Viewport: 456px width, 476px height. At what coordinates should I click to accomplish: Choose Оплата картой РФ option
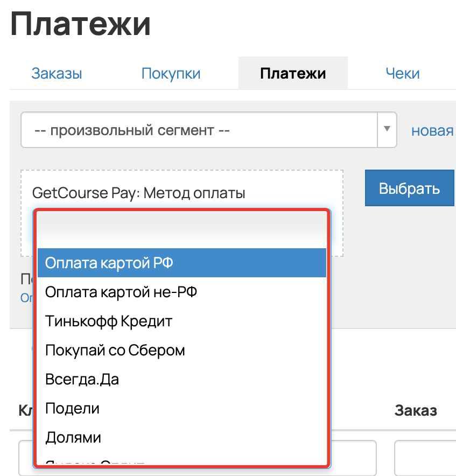pos(182,263)
